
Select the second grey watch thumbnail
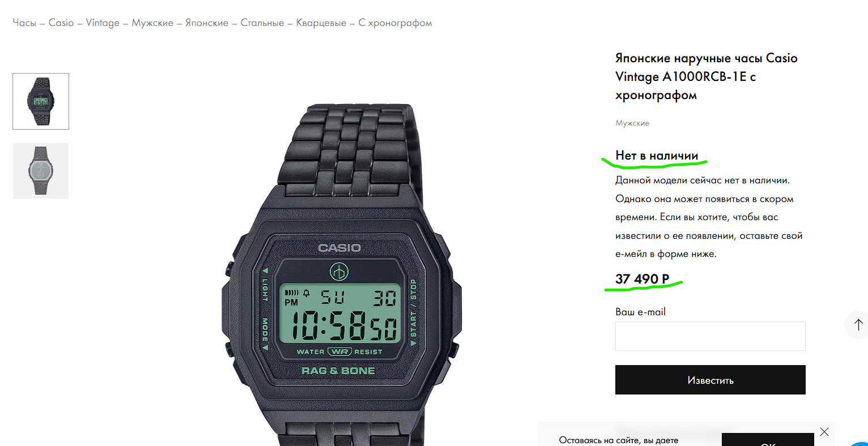41,171
